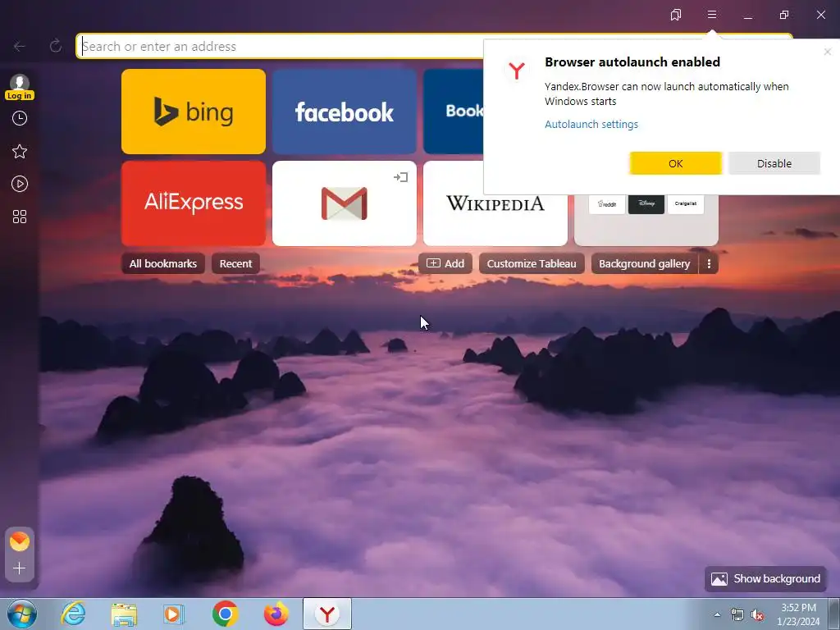Open the Yandex Browser hamburger menu

tap(711, 15)
